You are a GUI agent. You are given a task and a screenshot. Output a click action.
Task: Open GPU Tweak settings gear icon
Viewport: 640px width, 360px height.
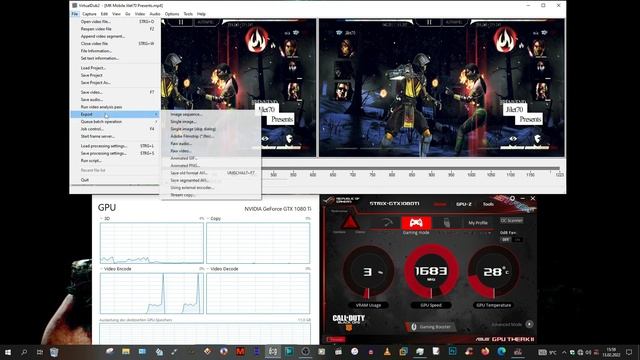click(x=512, y=198)
